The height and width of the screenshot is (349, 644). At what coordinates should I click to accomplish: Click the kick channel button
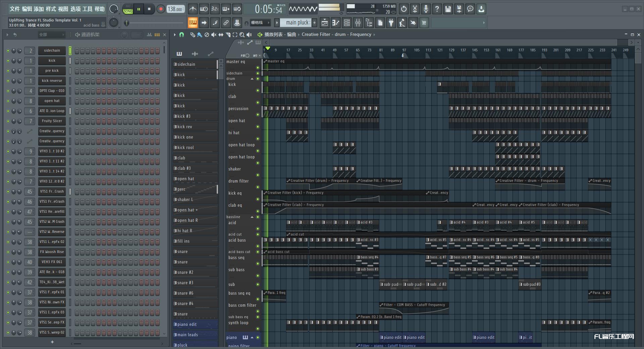click(x=52, y=61)
